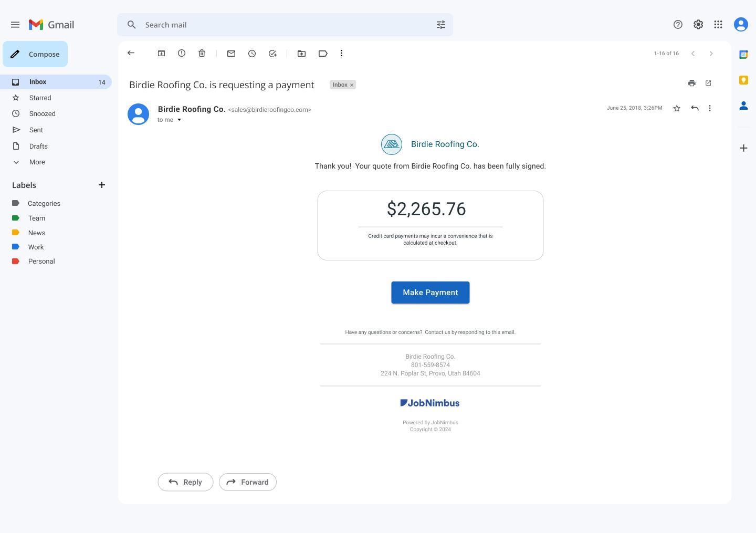Open message More menu near date
756x533 pixels.
pos(710,108)
